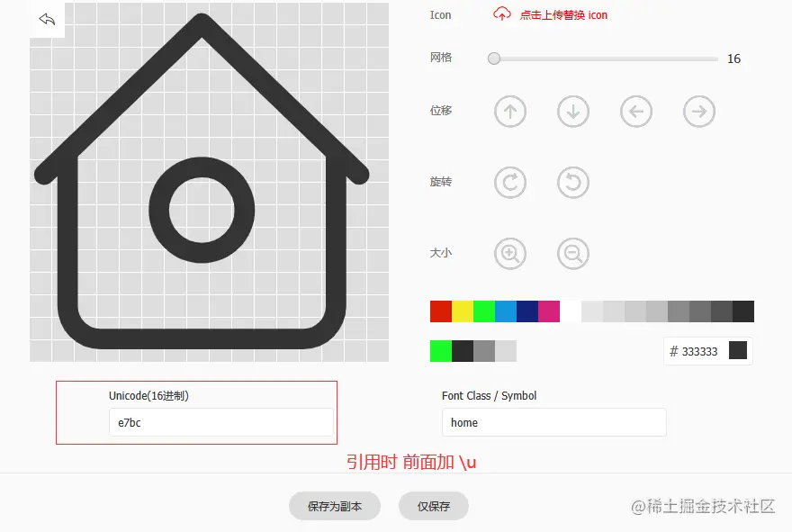Screen dimensions: 792x532
Task: Click the 旋转 label
Action: coord(441,182)
